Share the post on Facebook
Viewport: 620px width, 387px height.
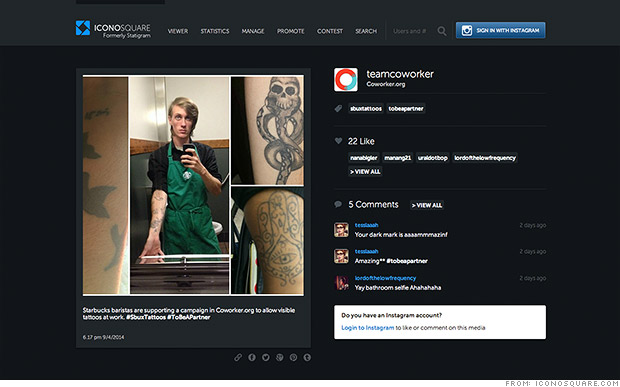click(252, 357)
